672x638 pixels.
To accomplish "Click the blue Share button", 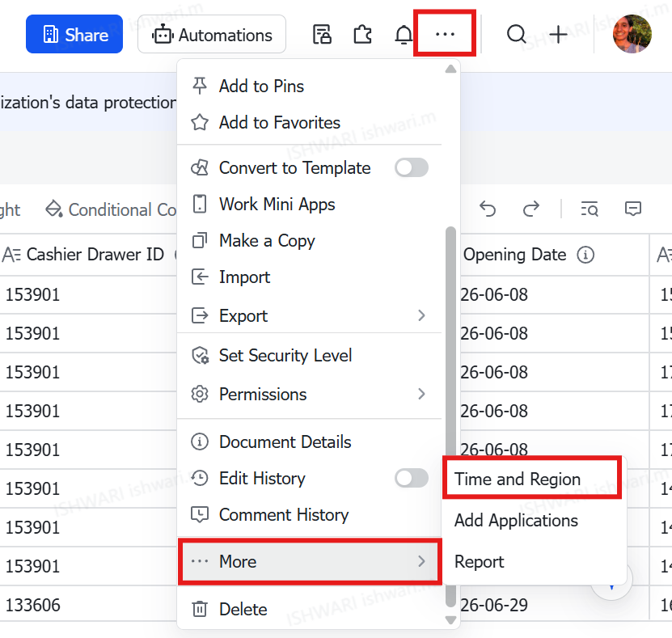I will 74,34.
